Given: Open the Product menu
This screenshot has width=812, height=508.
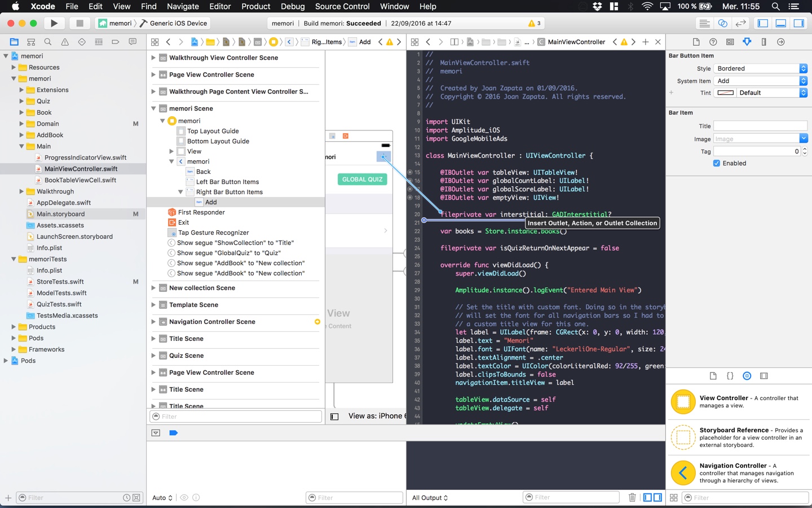Looking at the screenshot, I should click(255, 6).
